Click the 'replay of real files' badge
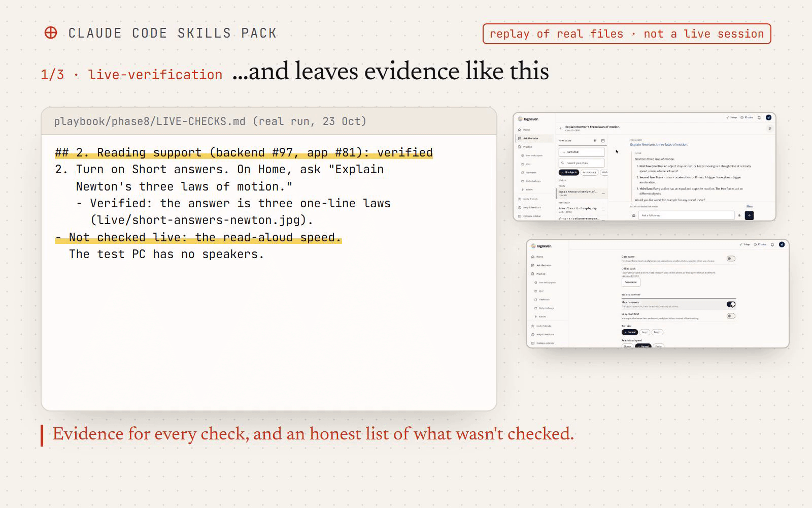812x508 pixels. point(627,34)
